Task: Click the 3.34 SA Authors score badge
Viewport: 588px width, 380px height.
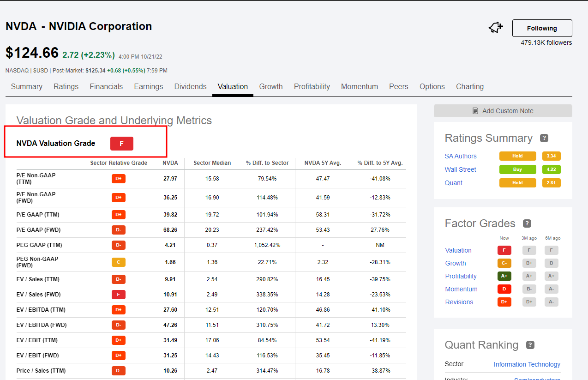Action: tap(552, 156)
